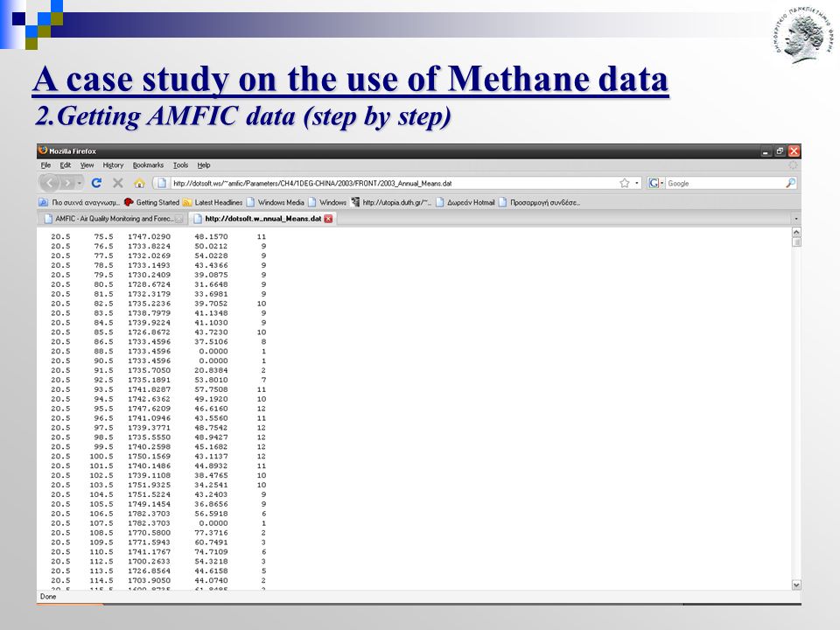840x630 pixels.
Task: Click the scrollbar up arrow
Action: [x=796, y=232]
